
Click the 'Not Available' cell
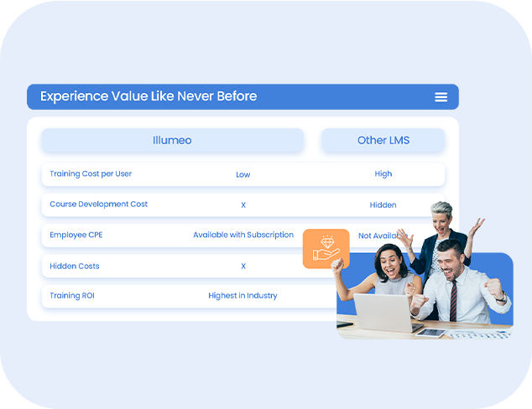[x=383, y=236]
